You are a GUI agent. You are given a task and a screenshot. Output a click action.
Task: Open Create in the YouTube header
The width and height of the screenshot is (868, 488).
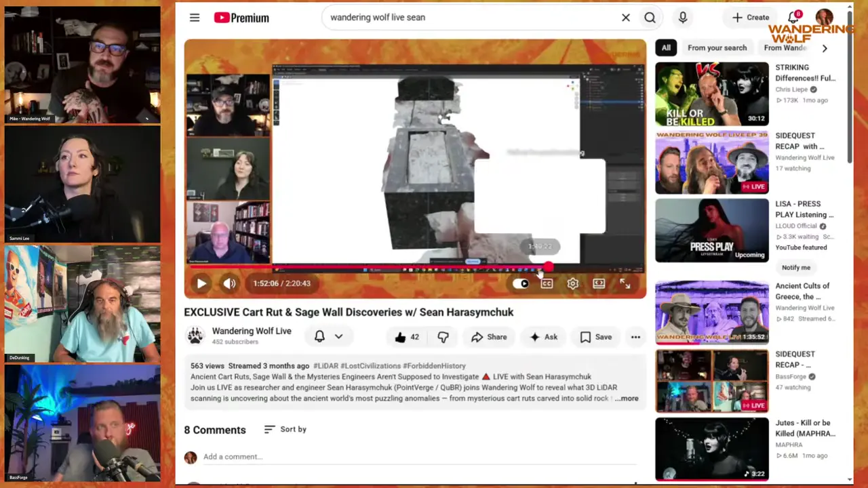751,18
